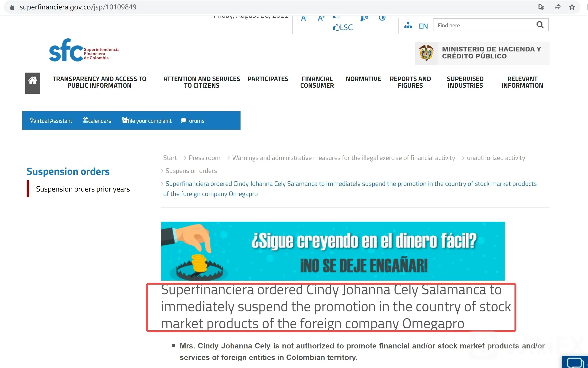The width and height of the screenshot is (588, 368).
Task: Open the Reports and Figures menu
Action: tap(410, 82)
